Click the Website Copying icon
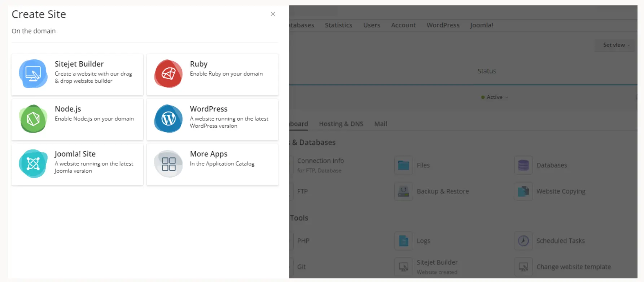This screenshot has width=644, height=282. pos(523,192)
